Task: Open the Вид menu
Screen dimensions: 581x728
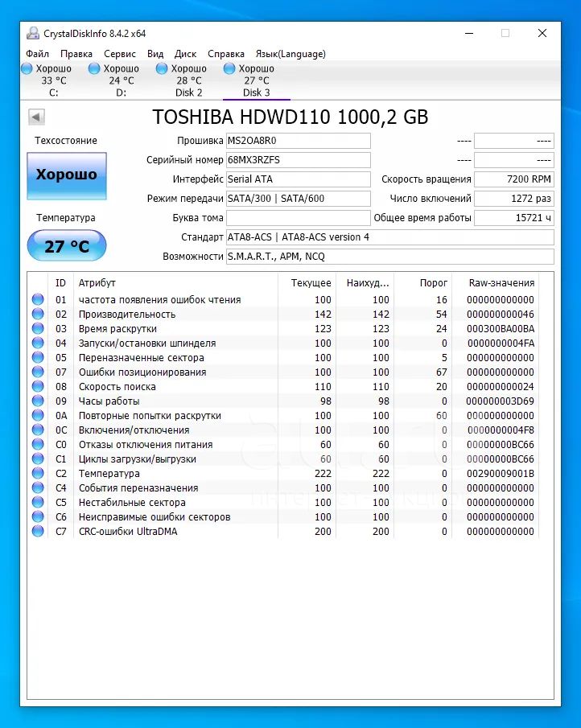Action: [x=155, y=54]
